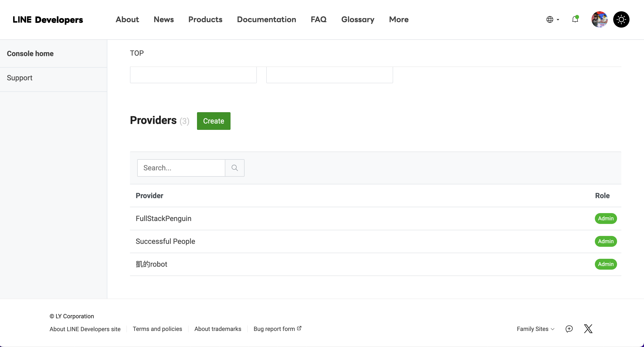Expand the More menu in navigation

click(399, 19)
